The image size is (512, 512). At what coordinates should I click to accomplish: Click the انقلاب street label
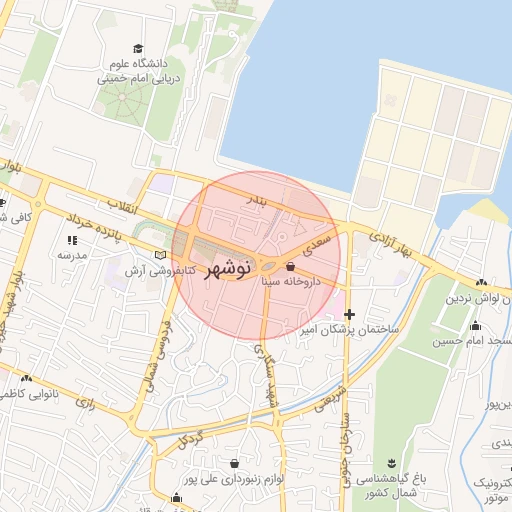pyautogui.click(x=122, y=206)
